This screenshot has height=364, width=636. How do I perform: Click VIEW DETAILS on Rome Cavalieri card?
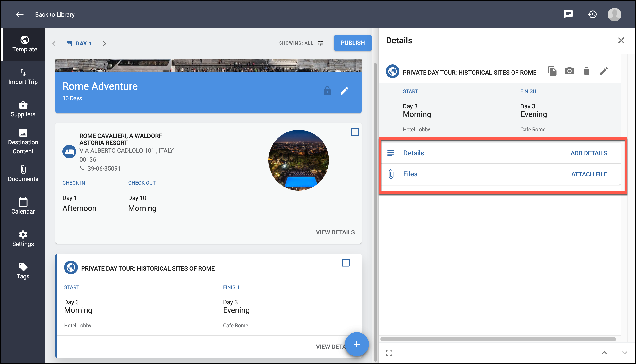coord(335,232)
